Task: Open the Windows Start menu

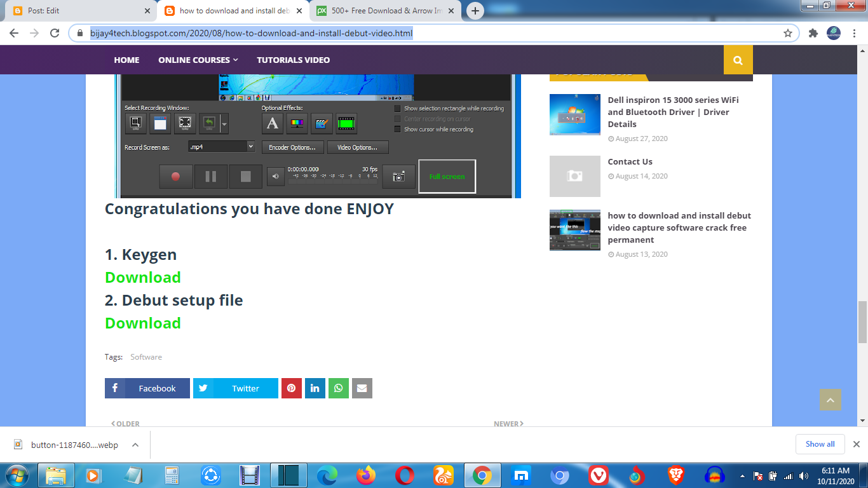Action: pyautogui.click(x=17, y=475)
